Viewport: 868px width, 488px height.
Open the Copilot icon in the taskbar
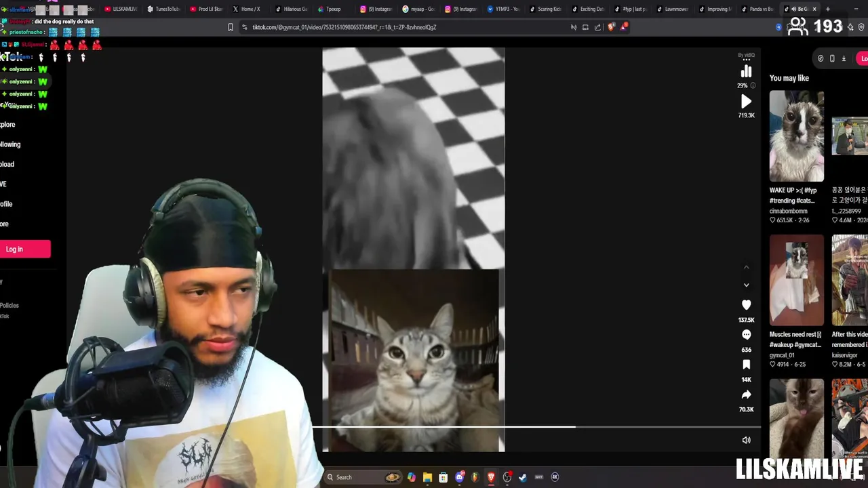(412, 477)
